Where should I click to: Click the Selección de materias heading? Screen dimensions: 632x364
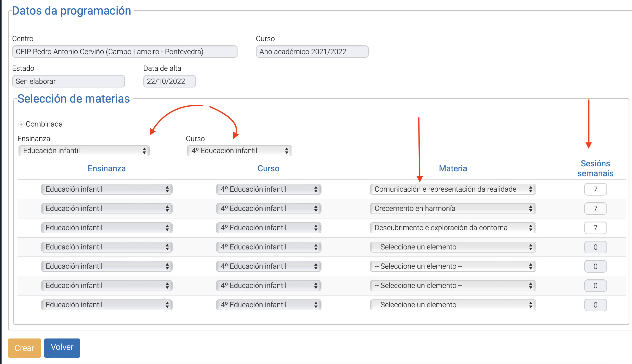tap(74, 99)
